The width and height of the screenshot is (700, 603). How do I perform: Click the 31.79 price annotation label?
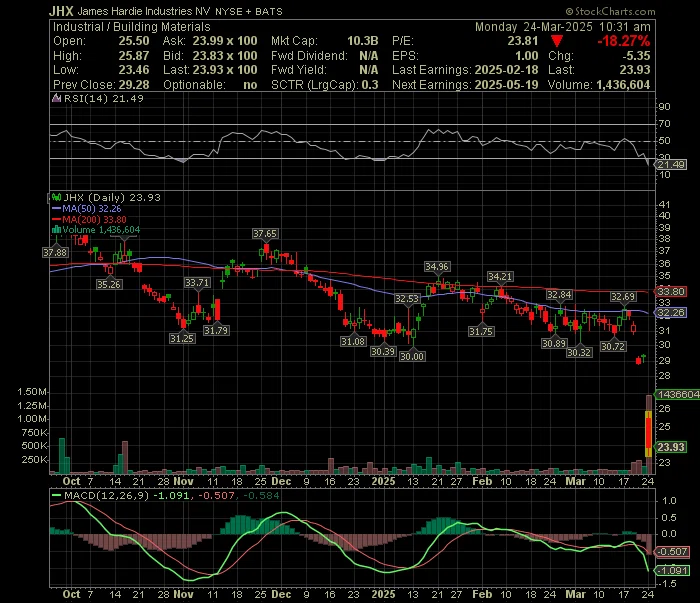[216, 330]
